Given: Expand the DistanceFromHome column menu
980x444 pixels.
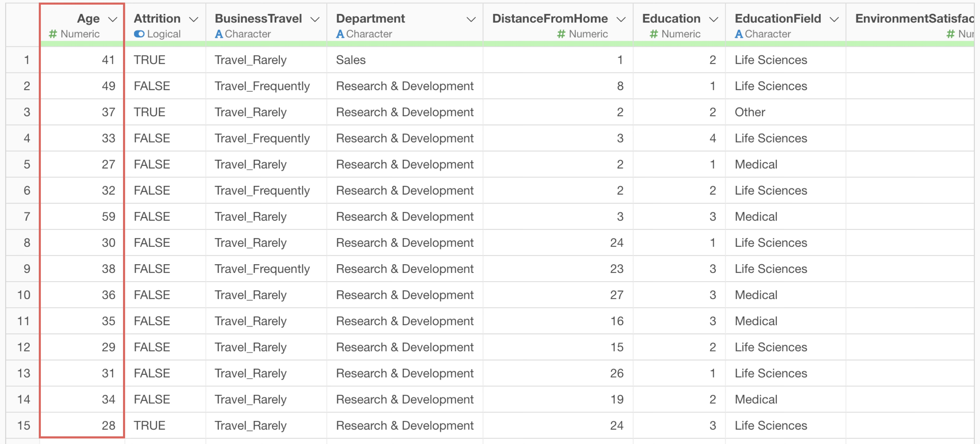Looking at the screenshot, I should pos(621,19).
